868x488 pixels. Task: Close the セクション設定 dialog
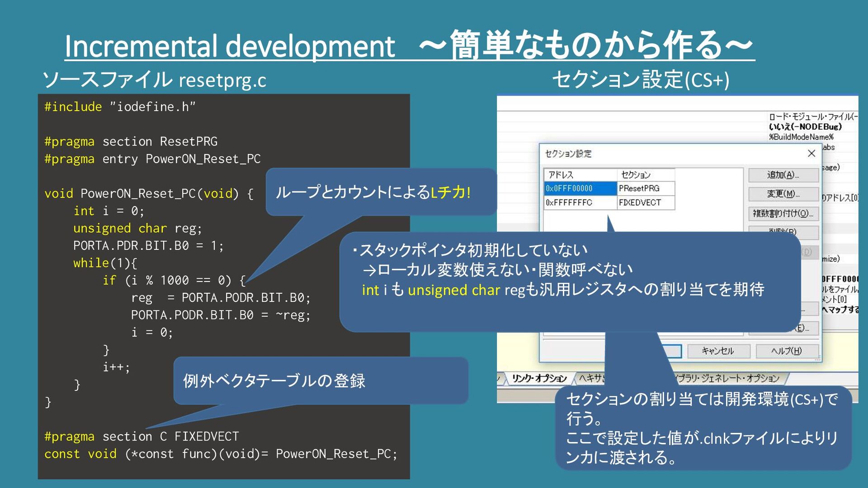pos(811,154)
